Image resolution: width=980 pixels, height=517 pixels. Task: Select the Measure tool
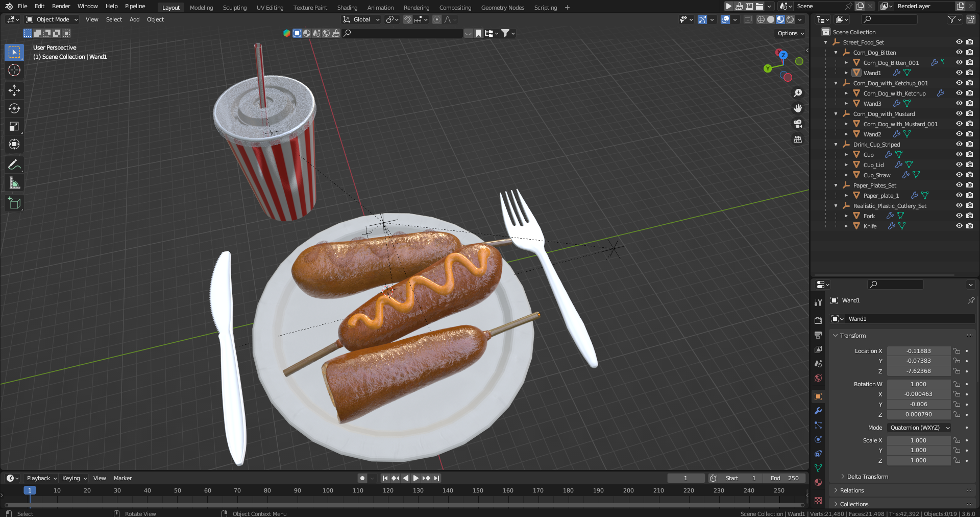click(14, 183)
